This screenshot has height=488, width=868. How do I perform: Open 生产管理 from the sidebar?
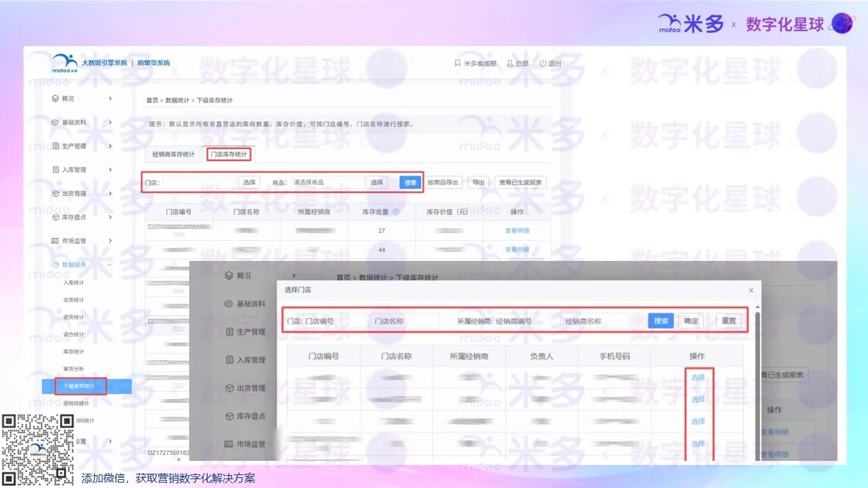click(56, 145)
